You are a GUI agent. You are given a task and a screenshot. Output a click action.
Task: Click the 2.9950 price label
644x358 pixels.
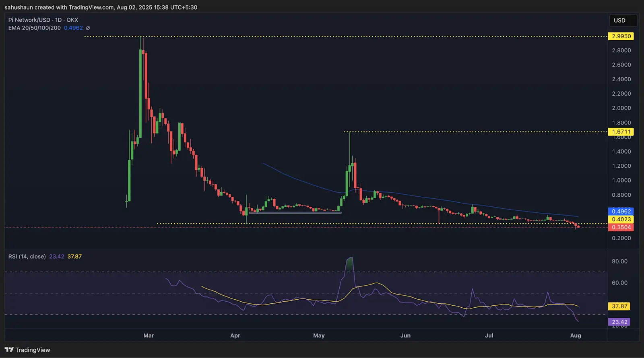(x=621, y=36)
